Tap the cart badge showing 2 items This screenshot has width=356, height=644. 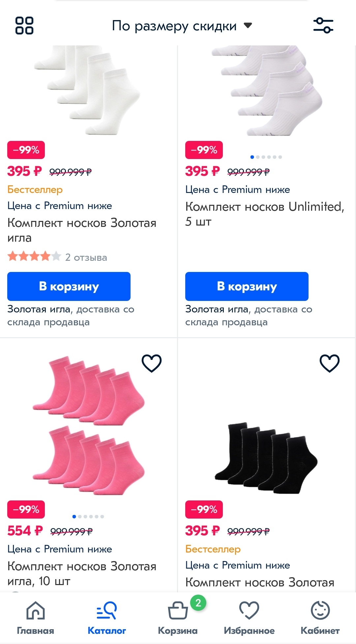click(198, 603)
